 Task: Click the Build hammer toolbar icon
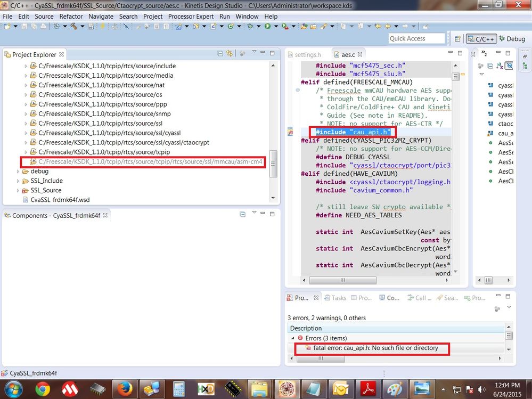pos(73,26)
